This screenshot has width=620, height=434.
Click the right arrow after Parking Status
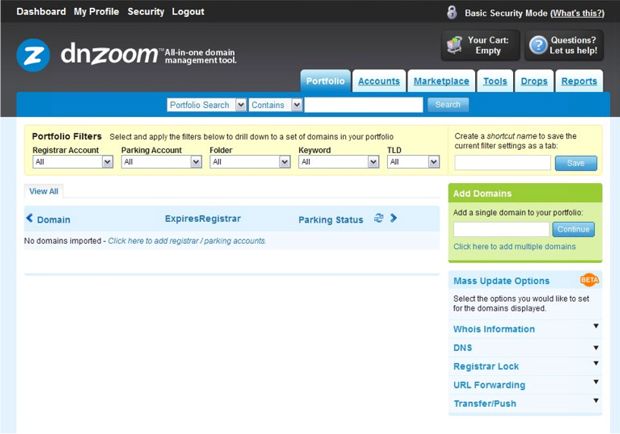coord(393,218)
